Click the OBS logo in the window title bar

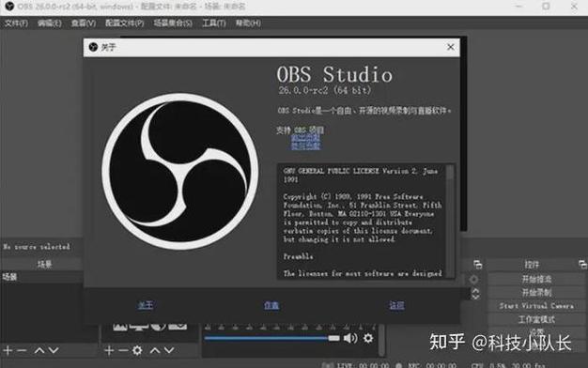coord(9,7)
